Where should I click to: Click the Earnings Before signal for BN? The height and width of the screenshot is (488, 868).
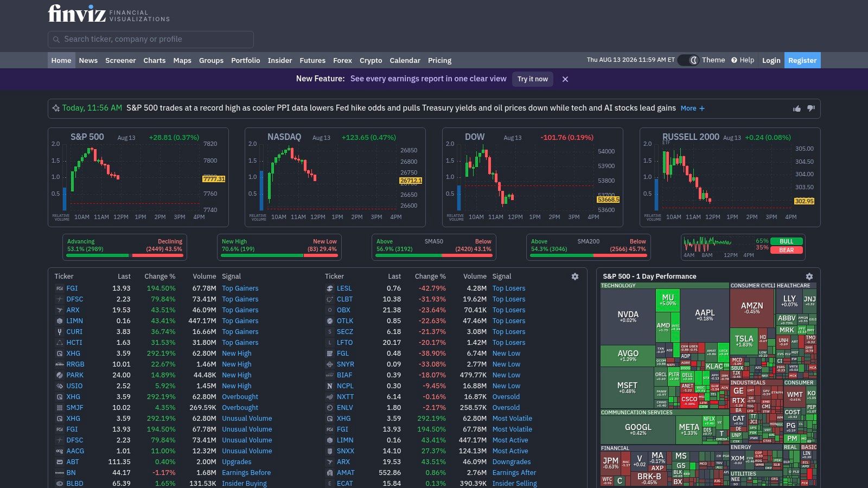(246, 473)
